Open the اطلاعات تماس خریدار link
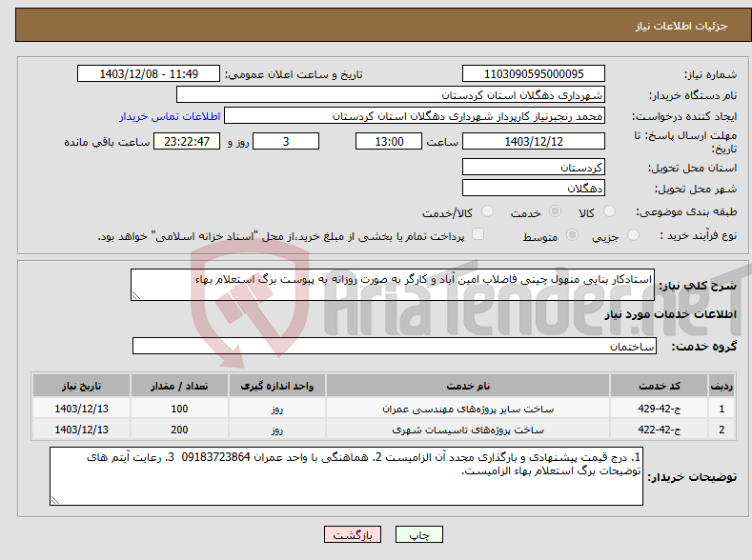Viewport: 752px width, 560px height. click(170, 116)
